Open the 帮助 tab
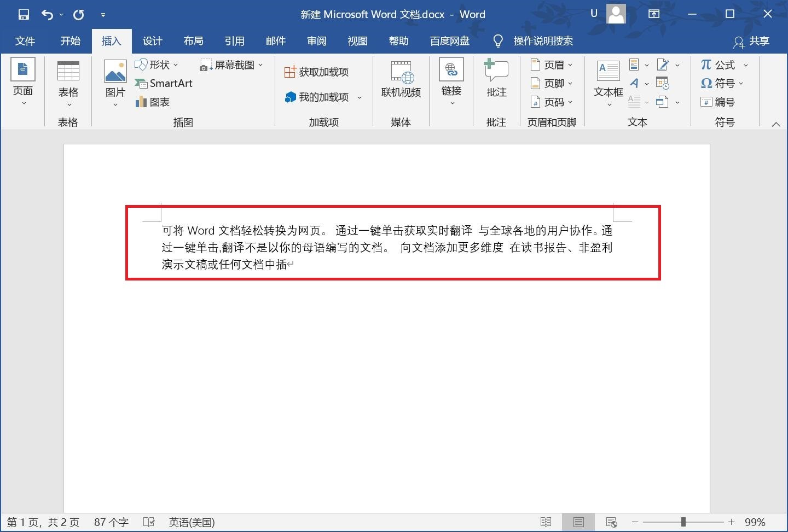This screenshot has height=532, width=788. [x=399, y=41]
